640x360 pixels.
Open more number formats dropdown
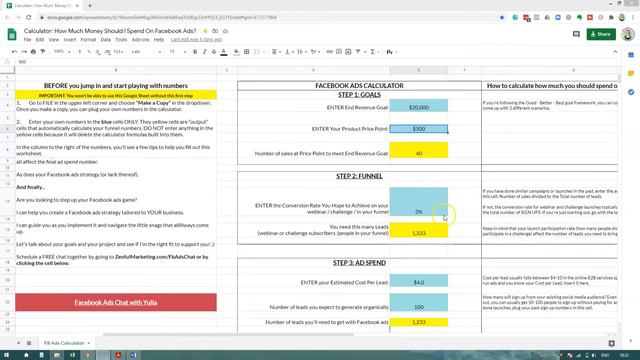tap(118, 52)
